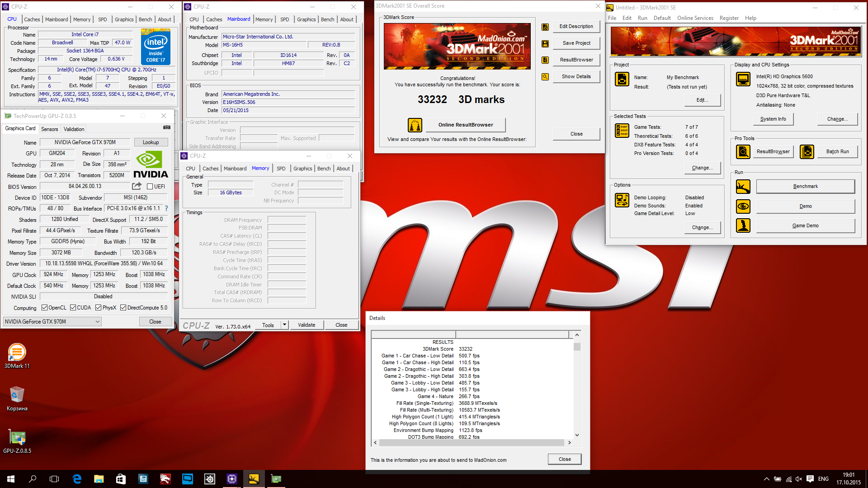Click the Details vertical scrollbar up arrow
Screen dimensions: 868x488
coord(577,335)
